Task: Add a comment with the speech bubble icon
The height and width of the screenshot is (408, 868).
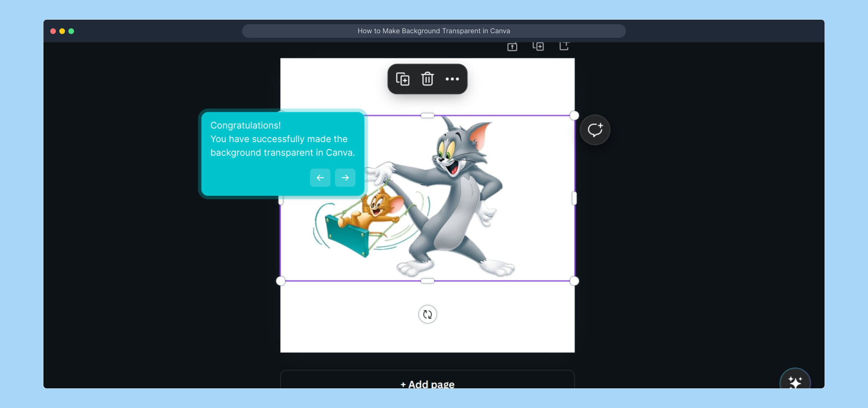Action: click(x=595, y=130)
